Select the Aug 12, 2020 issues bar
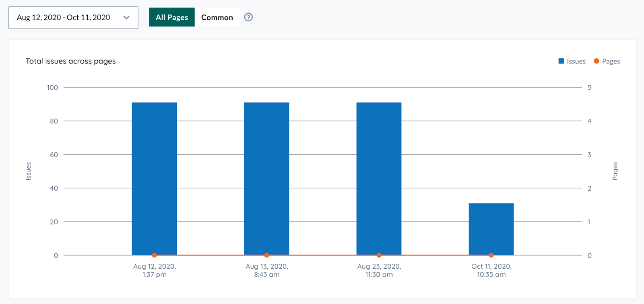This screenshot has height=304, width=644. click(x=154, y=179)
